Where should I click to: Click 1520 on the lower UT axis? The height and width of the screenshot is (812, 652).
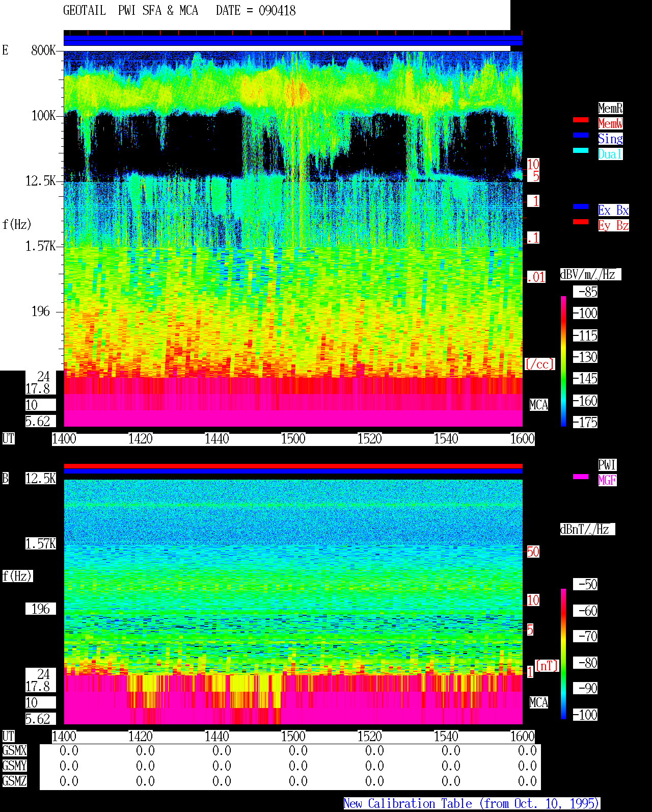(x=370, y=736)
